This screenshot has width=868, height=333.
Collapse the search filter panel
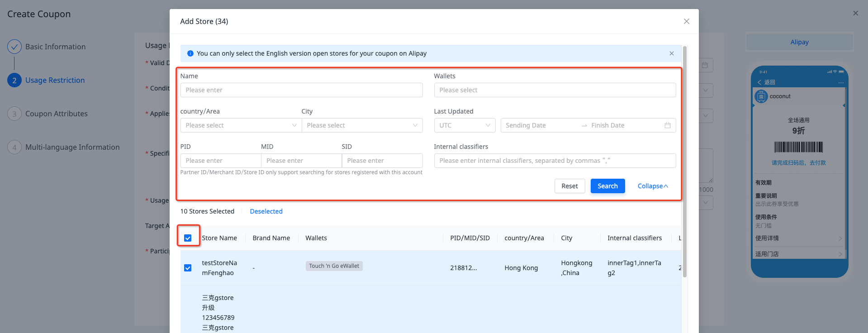tap(652, 186)
